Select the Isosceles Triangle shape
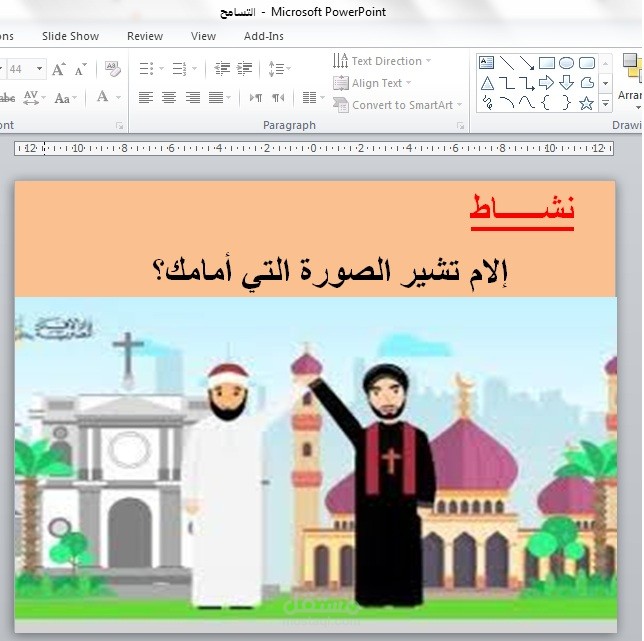644x641 pixels. coord(487,83)
